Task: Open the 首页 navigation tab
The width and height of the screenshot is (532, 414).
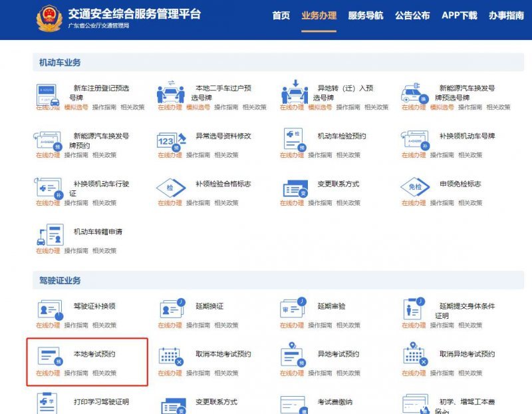Action: [x=281, y=15]
